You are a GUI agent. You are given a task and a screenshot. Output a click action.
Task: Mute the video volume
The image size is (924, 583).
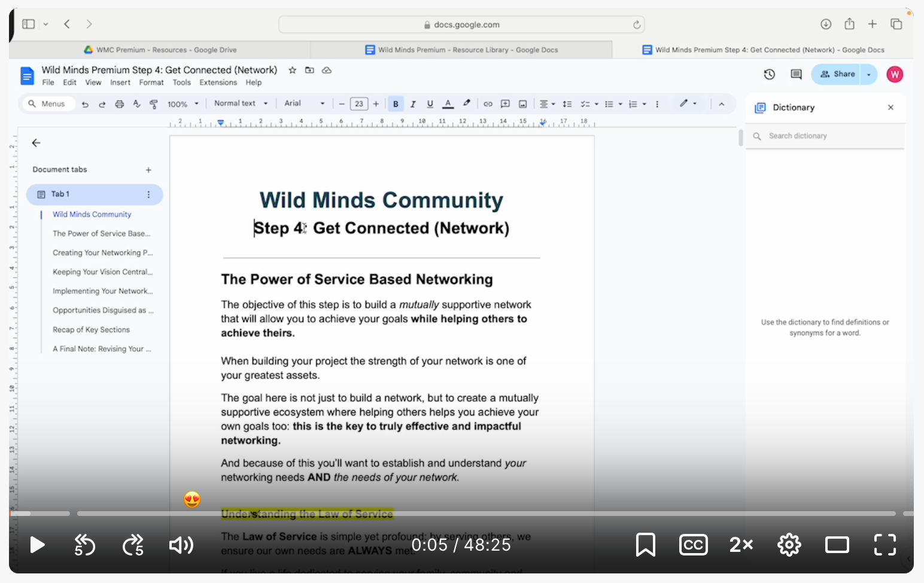pos(181,545)
